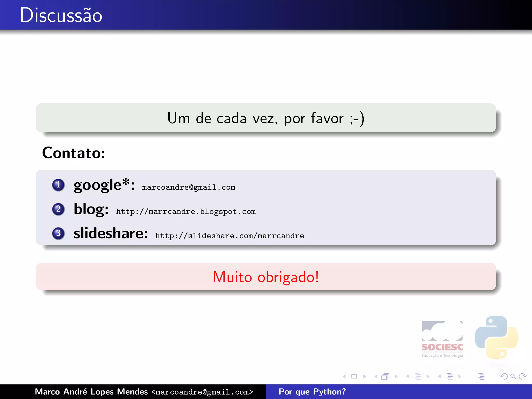Jump to next section arrow
The image size is (532, 399).
[460, 376]
